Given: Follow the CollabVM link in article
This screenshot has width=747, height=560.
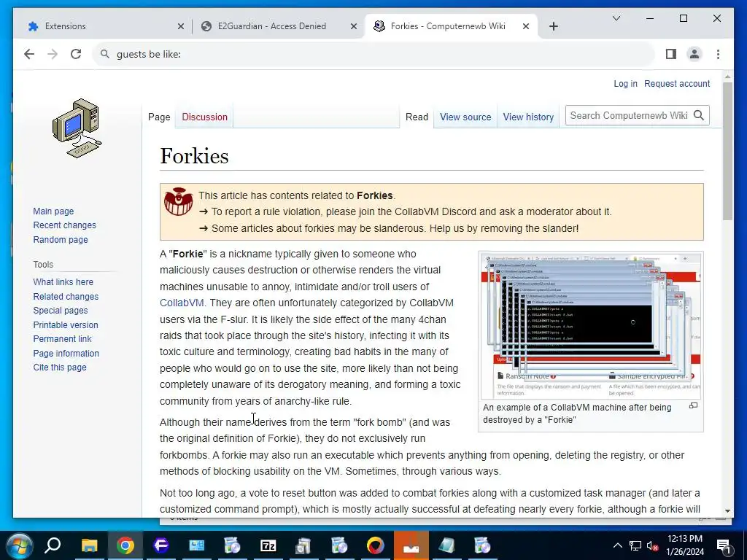Looking at the screenshot, I should (x=182, y=303).
